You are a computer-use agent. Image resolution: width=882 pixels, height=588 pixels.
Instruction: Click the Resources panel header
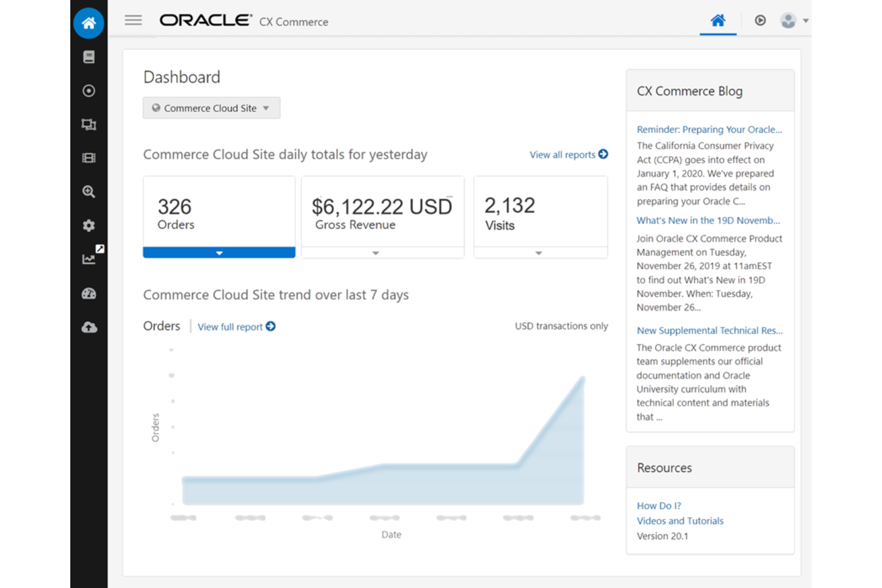(710, 468)
